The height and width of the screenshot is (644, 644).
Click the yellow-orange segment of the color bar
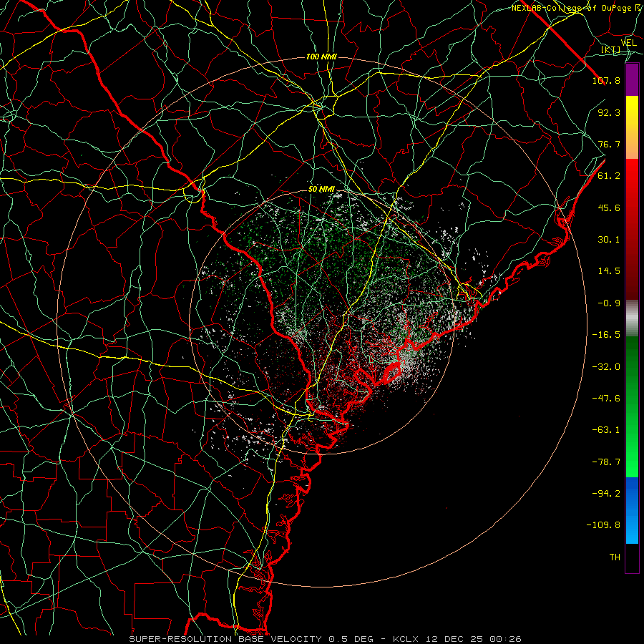pos(632,127)
